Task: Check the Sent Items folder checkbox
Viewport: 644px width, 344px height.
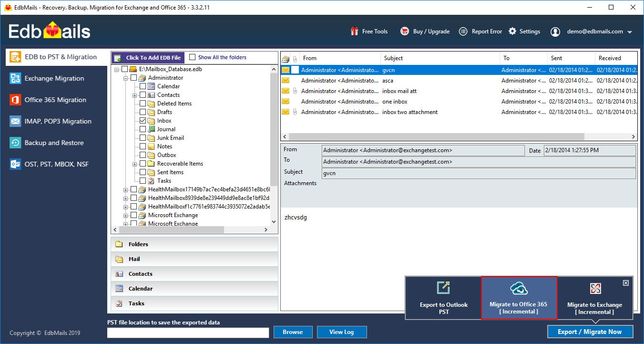Action: tap(143, 172)
